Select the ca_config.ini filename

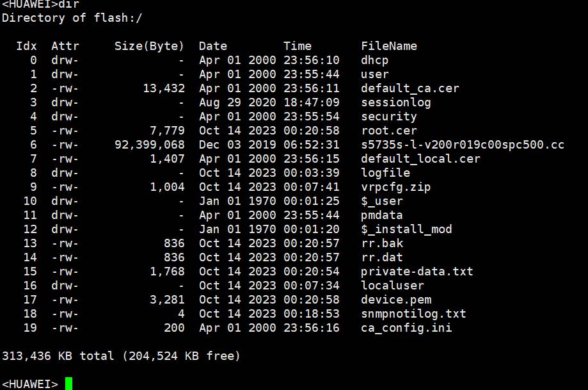pyautogui.click(x=406, y=328)
